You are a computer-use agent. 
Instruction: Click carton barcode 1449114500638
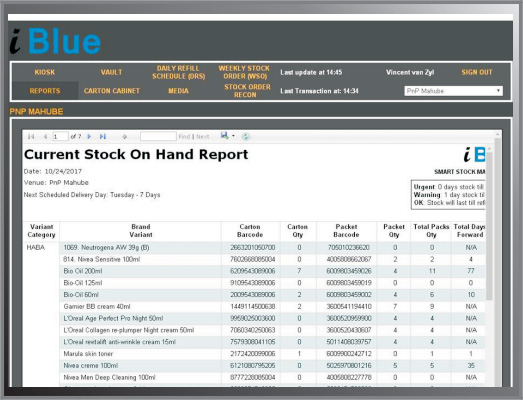pos(252,307)
